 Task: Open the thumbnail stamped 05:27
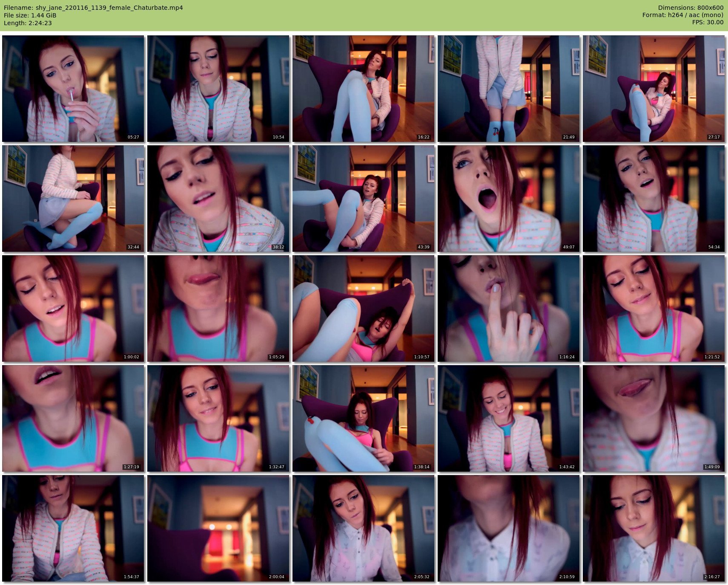click(x=73, y=89)
